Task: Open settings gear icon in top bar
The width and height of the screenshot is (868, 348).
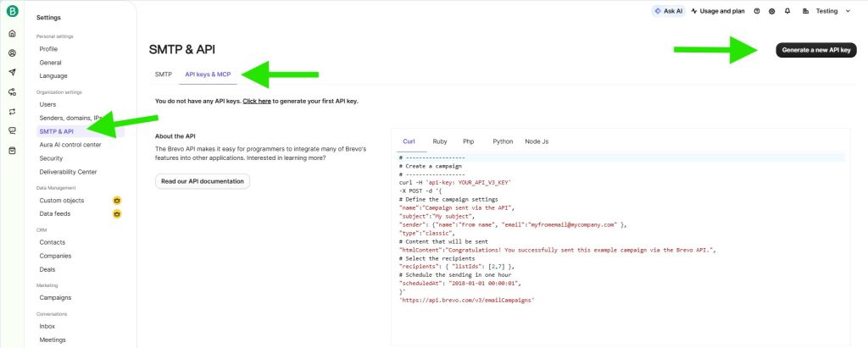Action: (x=772, y=11)
